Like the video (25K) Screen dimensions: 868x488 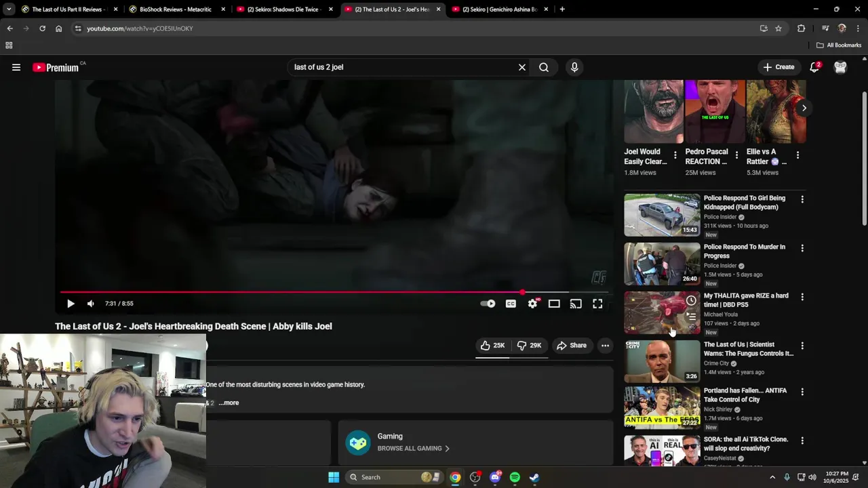pos(493,346)
